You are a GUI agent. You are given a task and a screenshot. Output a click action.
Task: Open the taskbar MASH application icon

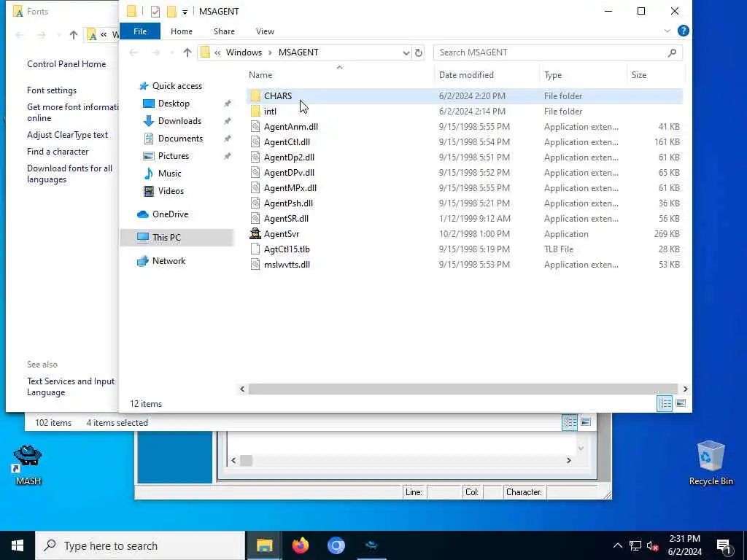click(371, 545)
